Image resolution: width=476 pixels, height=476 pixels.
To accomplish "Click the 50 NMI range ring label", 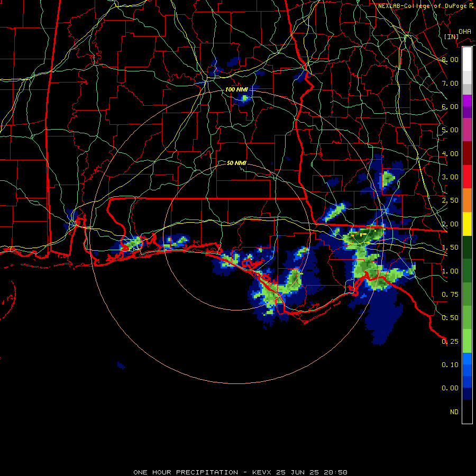I will coord(236,163).
